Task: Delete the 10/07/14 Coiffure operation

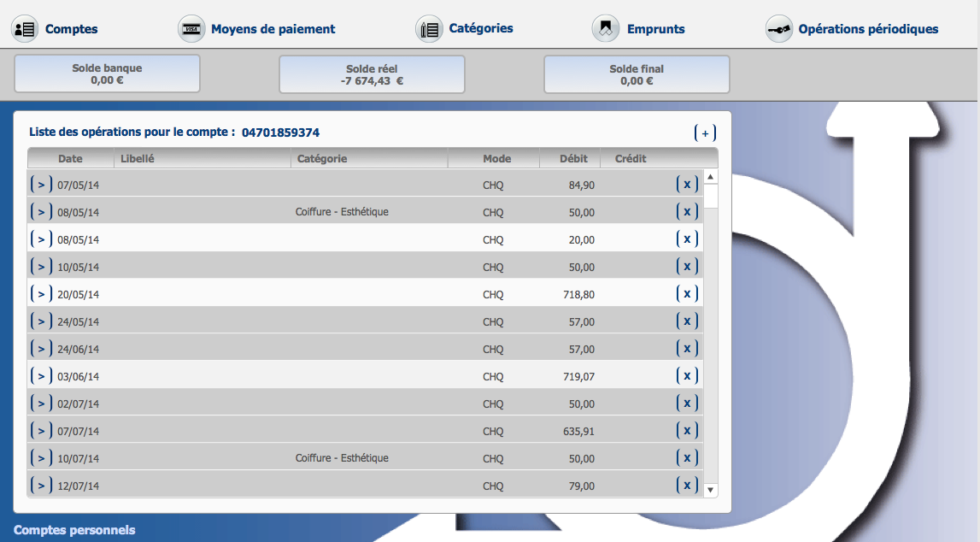Action: pyautogui.click(x=687, y=457)
